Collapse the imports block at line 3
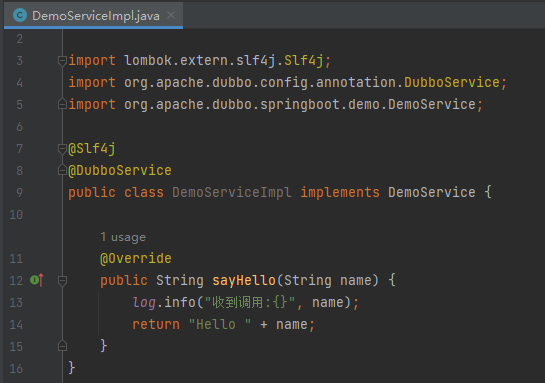Image resolution: width=545 pixels, height=383 pixels. [x=62, y=61]
